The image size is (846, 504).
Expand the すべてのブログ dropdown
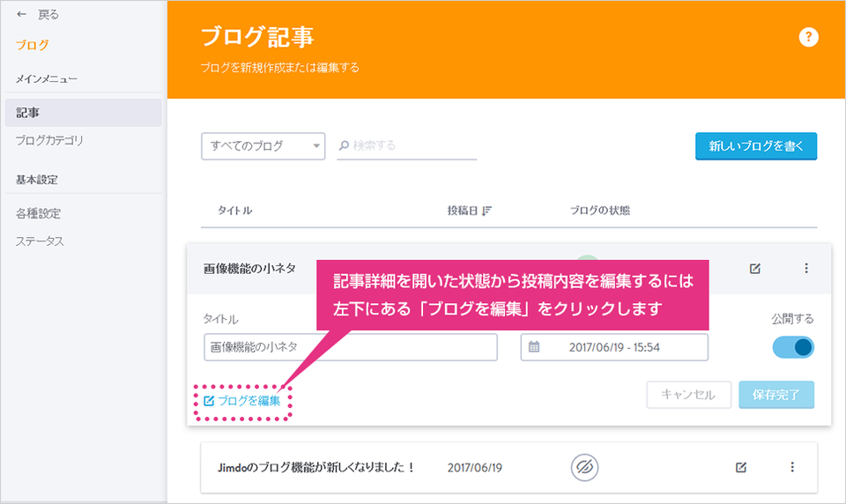click(263, 146)
